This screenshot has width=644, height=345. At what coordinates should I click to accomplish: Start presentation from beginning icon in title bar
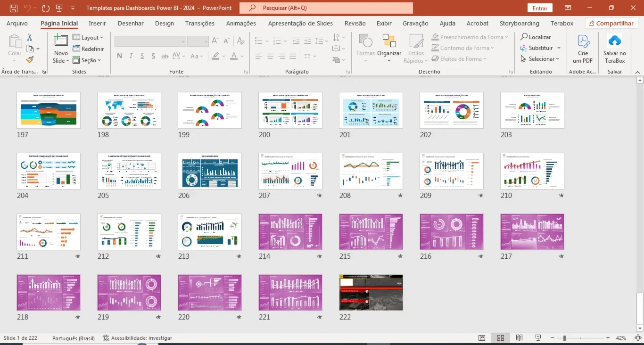point(59,8)
